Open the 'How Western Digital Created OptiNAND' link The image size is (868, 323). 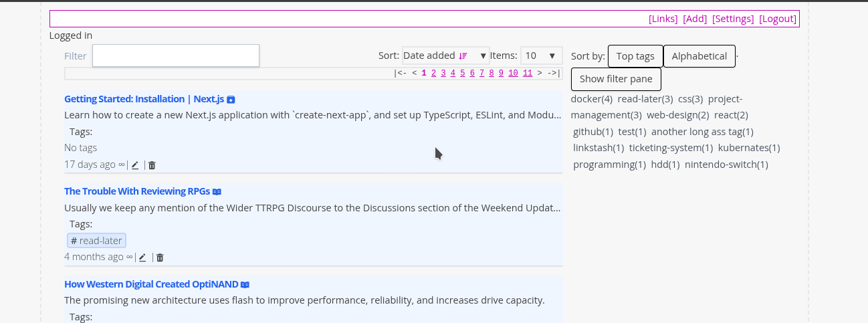(x=151, y=284)
